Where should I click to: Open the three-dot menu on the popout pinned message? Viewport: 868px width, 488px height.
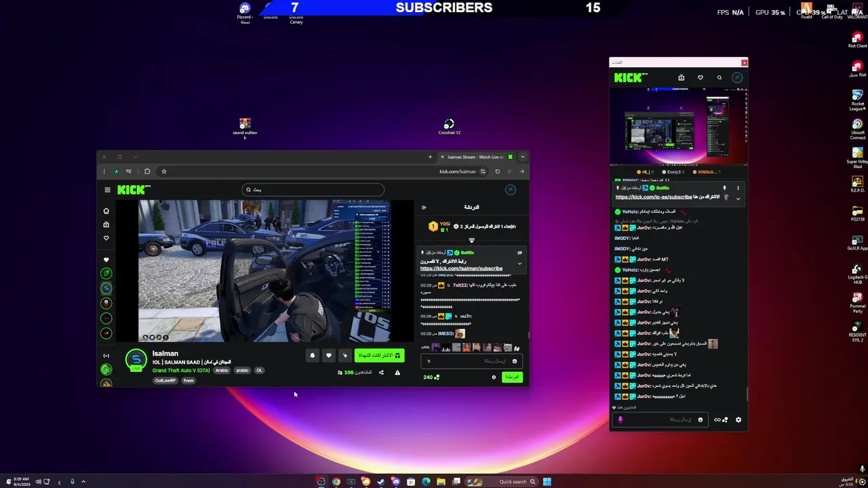pos(738,188)
